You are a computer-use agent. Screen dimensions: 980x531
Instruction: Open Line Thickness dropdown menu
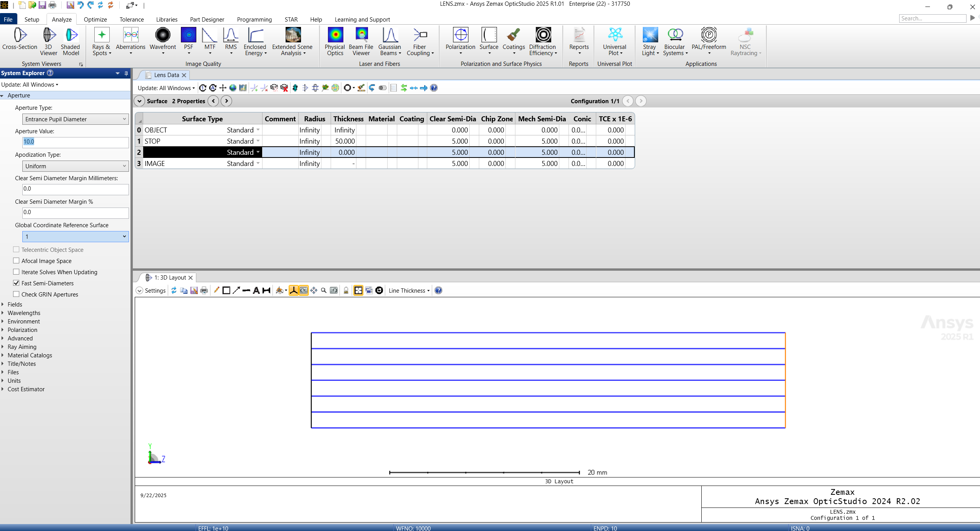(x=409, y=290)
